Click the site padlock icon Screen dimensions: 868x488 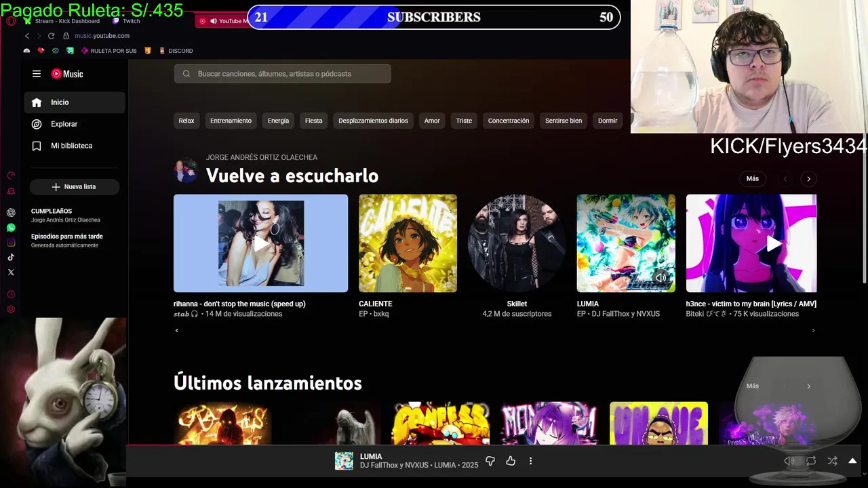tap(66, 36)
